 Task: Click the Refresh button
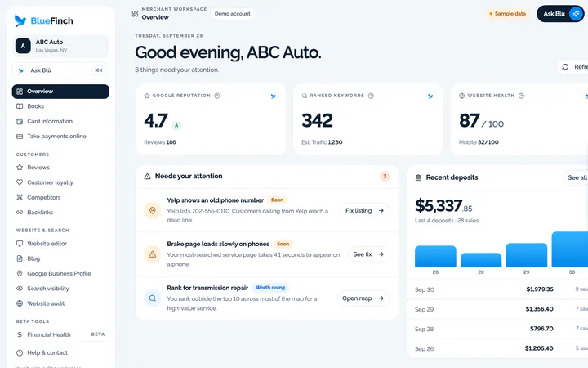[572, 67]
